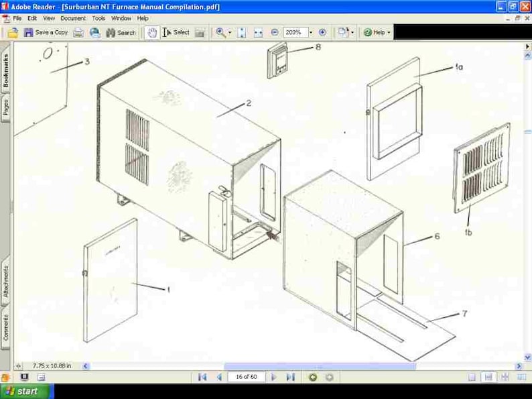
Task: Open the zoom tool dropdown arrow
Action: click(230, 33)
